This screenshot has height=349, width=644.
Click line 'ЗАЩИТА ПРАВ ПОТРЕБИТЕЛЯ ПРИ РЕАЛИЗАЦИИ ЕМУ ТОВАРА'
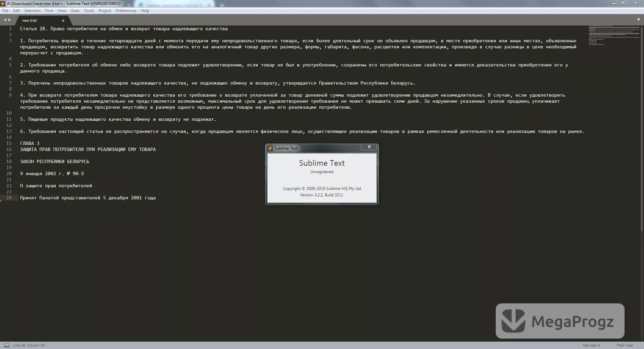(88, 149)
